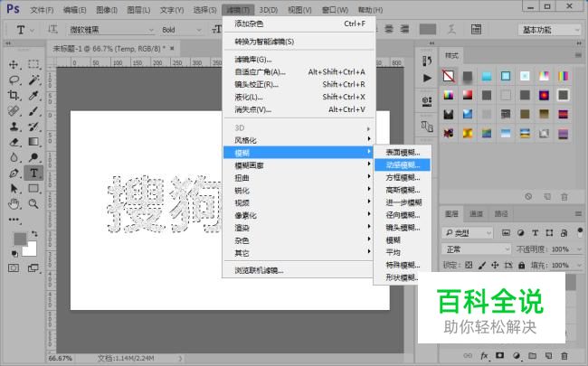Screen dimensions: 588x366
Task: Select the Blur drop tool
Action: (x=14, y=157)
